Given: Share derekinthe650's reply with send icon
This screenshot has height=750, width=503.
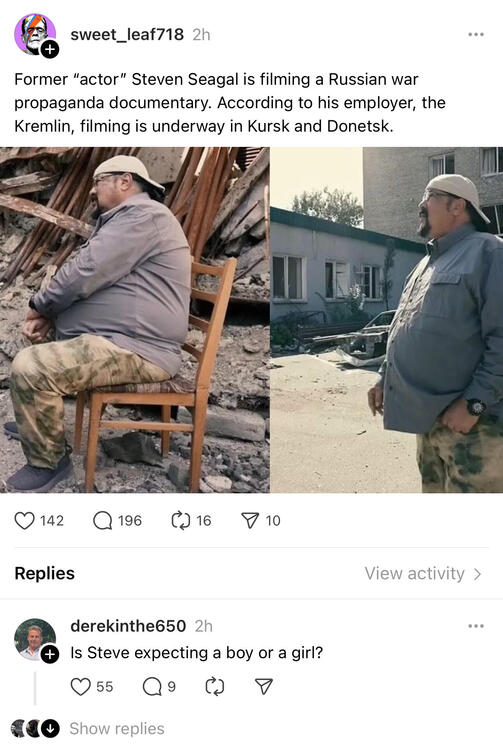Looking at the screenshot, I should [x=263, y=687].
